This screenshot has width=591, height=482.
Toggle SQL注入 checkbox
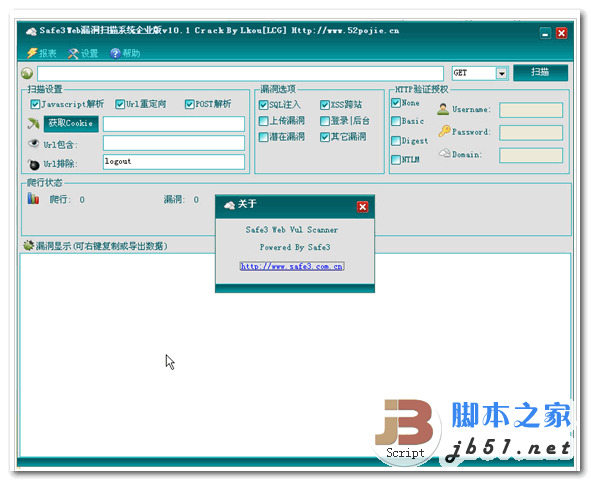[263, 105]
